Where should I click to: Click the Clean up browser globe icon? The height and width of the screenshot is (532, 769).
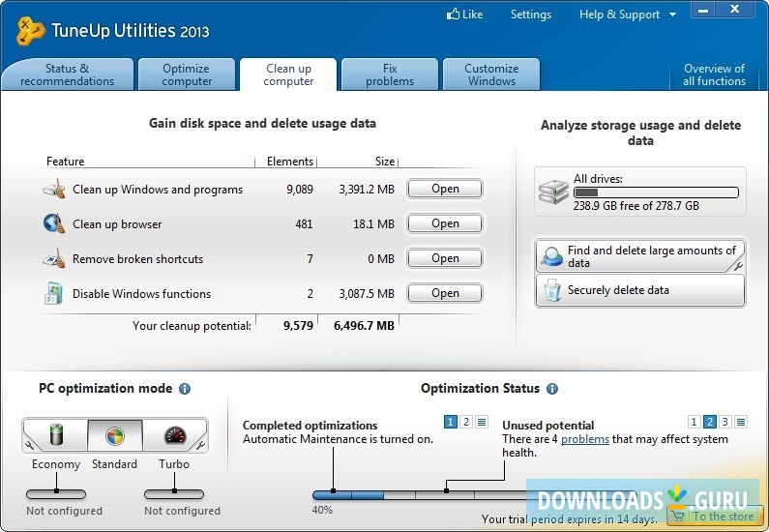coord(54,223)
